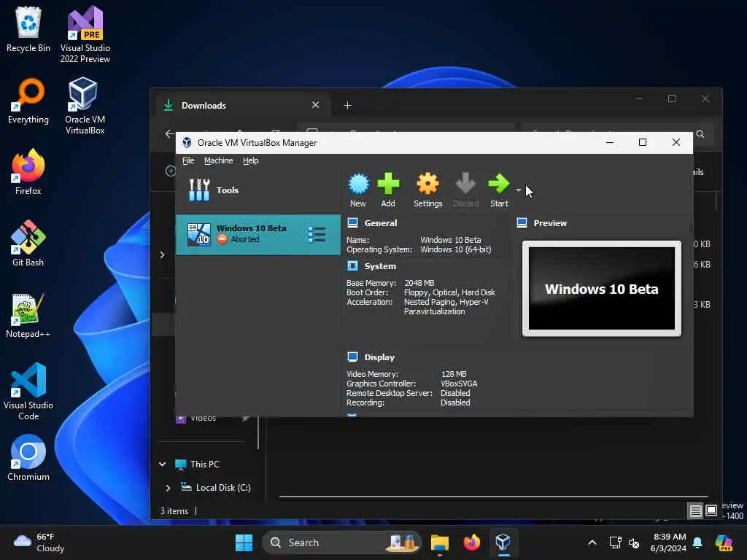The height and width of the screenshot is (560, 747).
Task: Show hidden system tray icons
Action: (592, 542)
